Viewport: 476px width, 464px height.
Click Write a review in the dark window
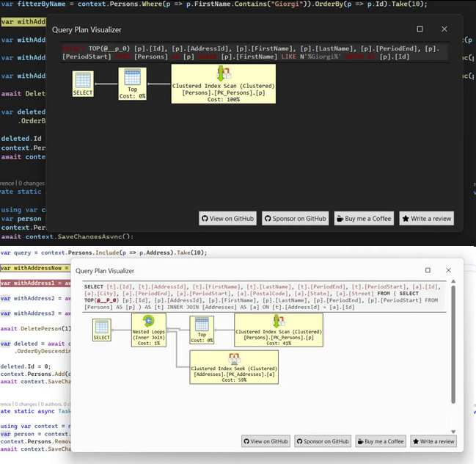pyautogui.click(x=425, y=218)
